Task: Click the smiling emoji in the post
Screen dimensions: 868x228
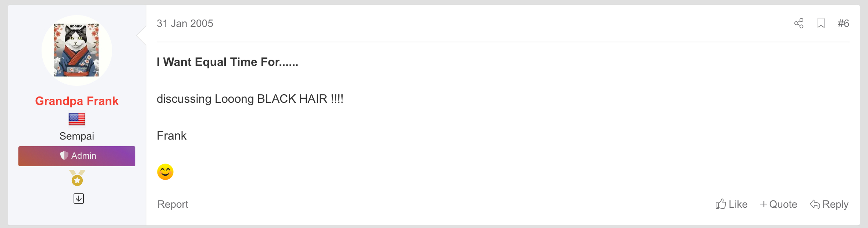Action: pos(165,172)
